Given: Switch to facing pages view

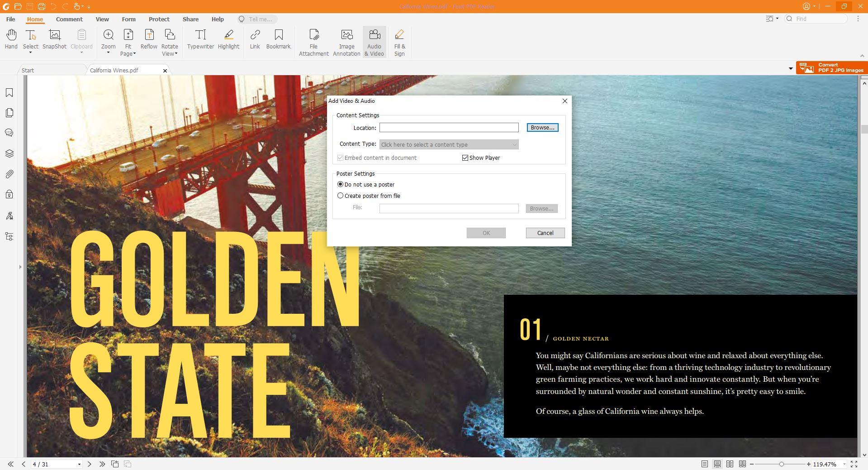Looking at the screenshot, I should pos(730,464).
